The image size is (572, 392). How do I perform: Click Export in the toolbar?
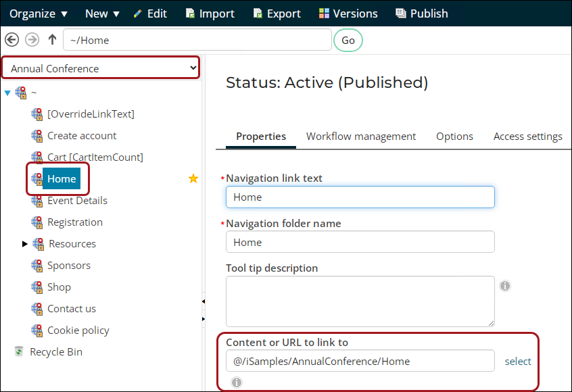tap(277, 14)
